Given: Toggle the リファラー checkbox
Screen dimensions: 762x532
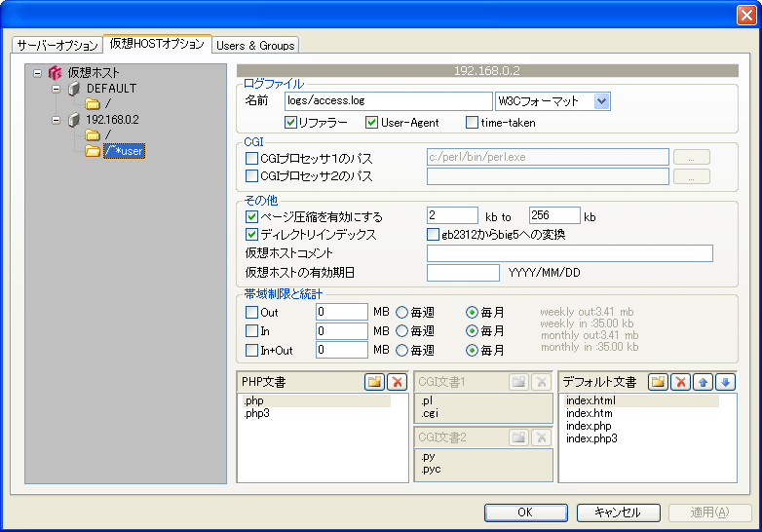Looking at the screenshot, I should pyautogui.click(x=290, y=123).
